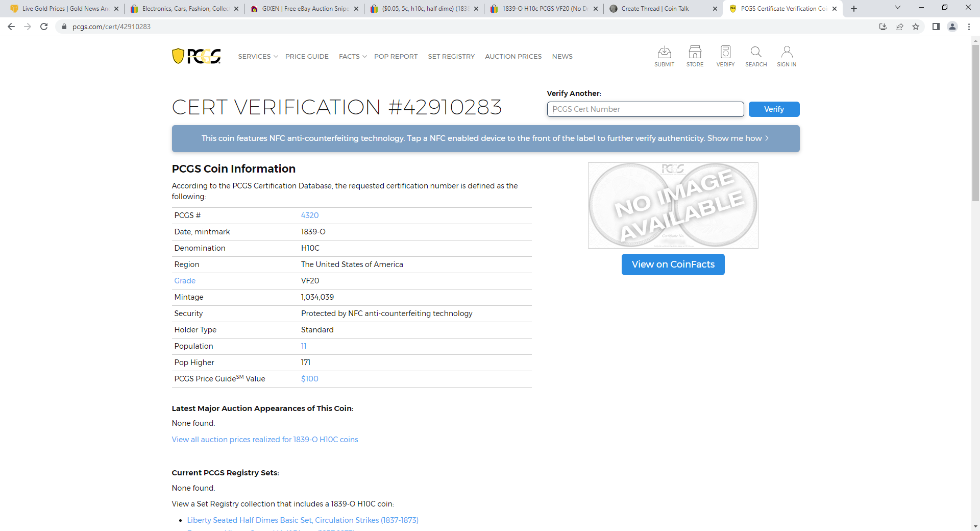Click the scrollbar down arrow
The image size is (980, 531).
[x=975, y=526]
